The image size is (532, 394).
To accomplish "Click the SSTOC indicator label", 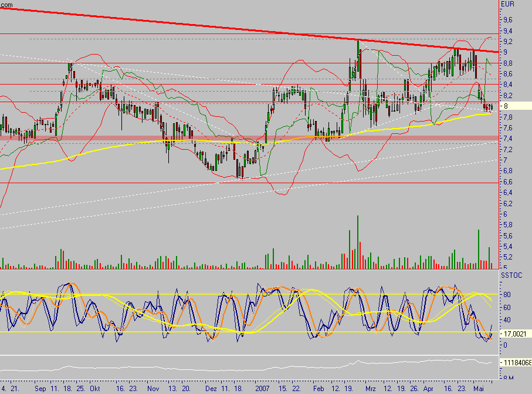I will (511, 275).
